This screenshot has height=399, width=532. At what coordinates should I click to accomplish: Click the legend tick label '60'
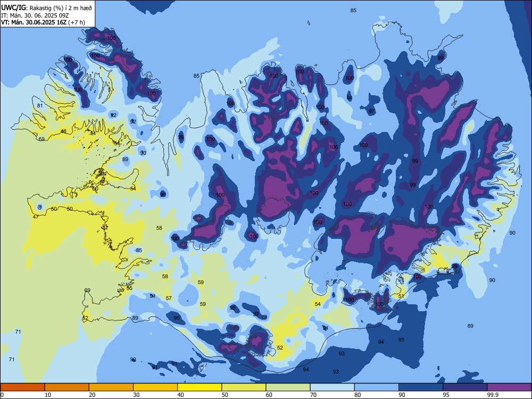(269, 395)
